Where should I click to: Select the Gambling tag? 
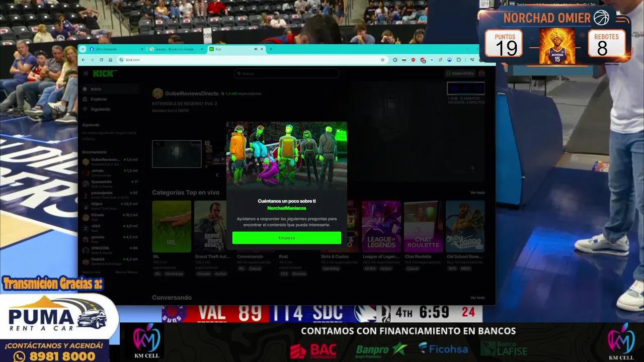pos(331,268)
